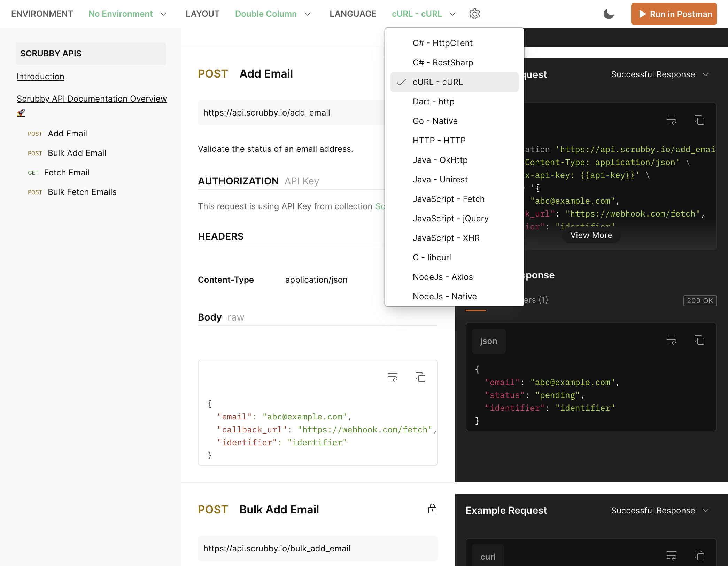Screen dimensions: 728x566
Task: Copy the Body raw JSON
Action: tap(420, 377)
